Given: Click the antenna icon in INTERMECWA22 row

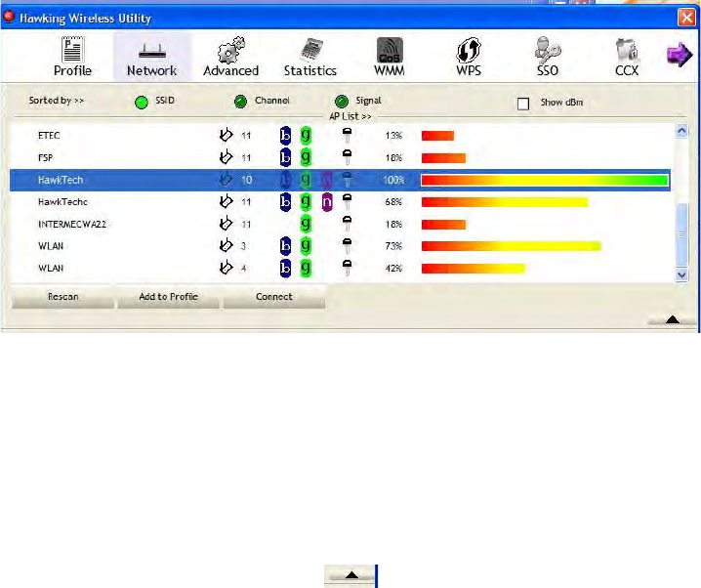Looking at the screenshot, I should [227, 223].
